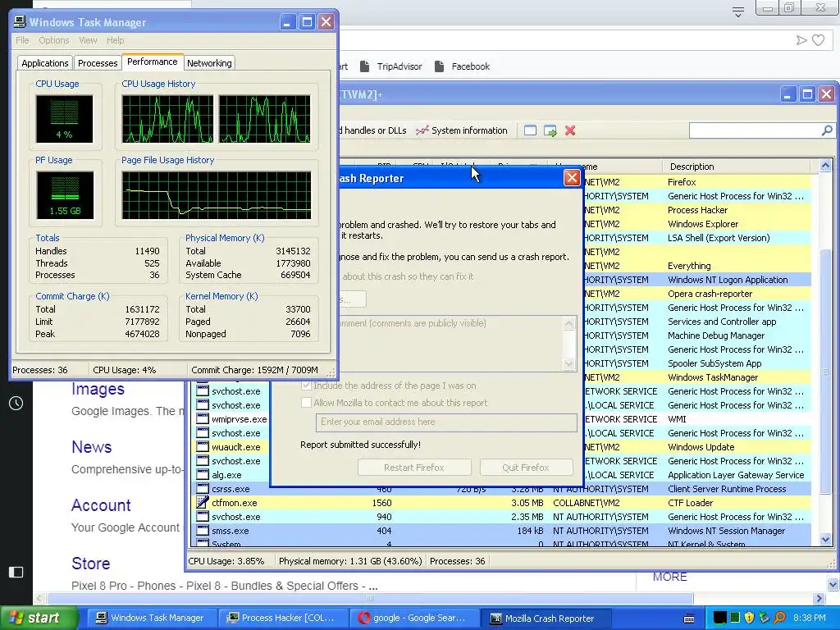Screen dimensions: 840x630
Task: Click magnifier icon in Process Hacker search box
Action: pyautogui.click(x=827, y=130)
